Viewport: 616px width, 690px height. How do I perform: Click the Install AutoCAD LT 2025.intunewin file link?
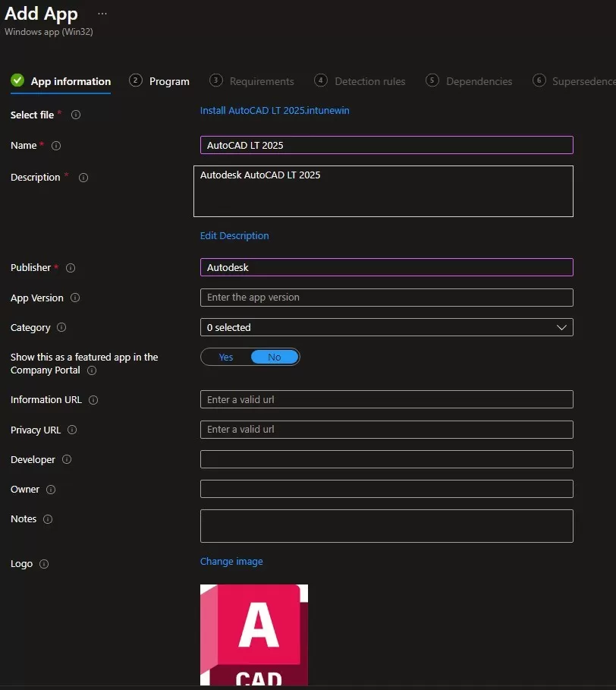point(275,111)
